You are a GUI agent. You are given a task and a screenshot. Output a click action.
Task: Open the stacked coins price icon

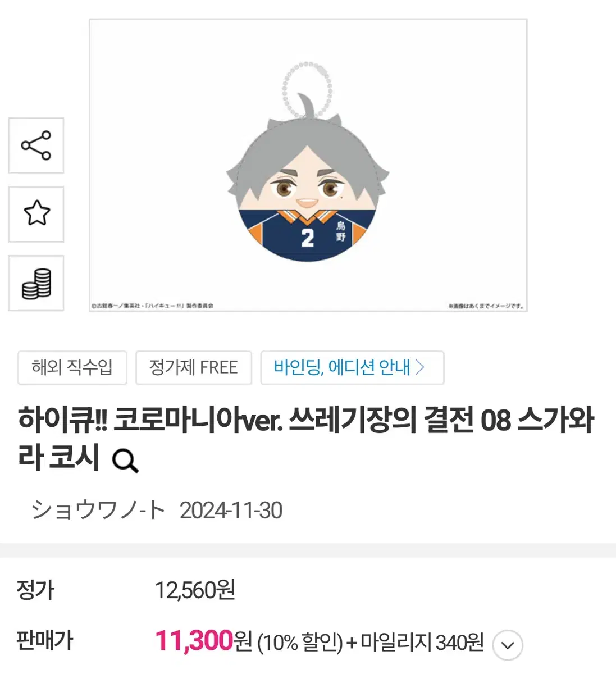pos(36,283)
